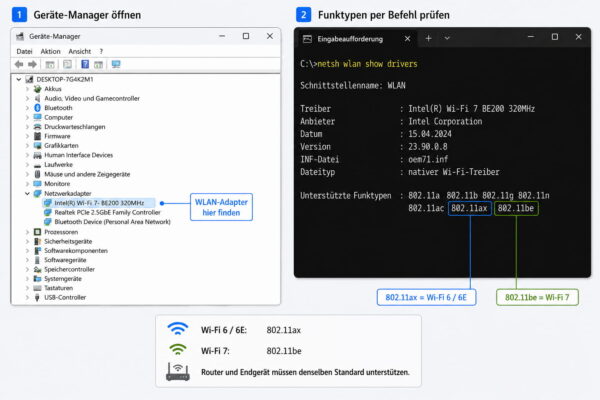
Task: Expand the Prozessoren node
Action: [x=27, y=232]
